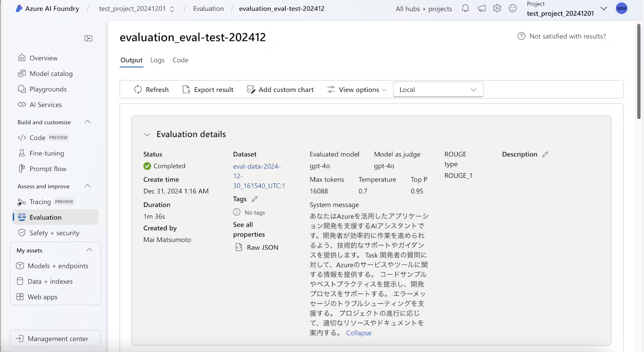Switch to the Output tab

(x=132, y=60)
